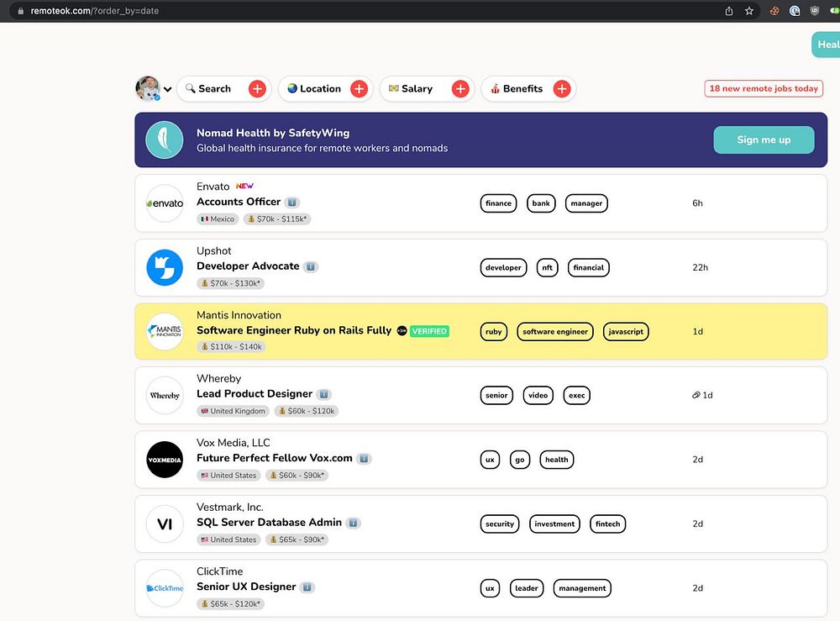The width and height of the screenshot is (840, 621).
Task: Select the video tag
Action: point(538,396)
